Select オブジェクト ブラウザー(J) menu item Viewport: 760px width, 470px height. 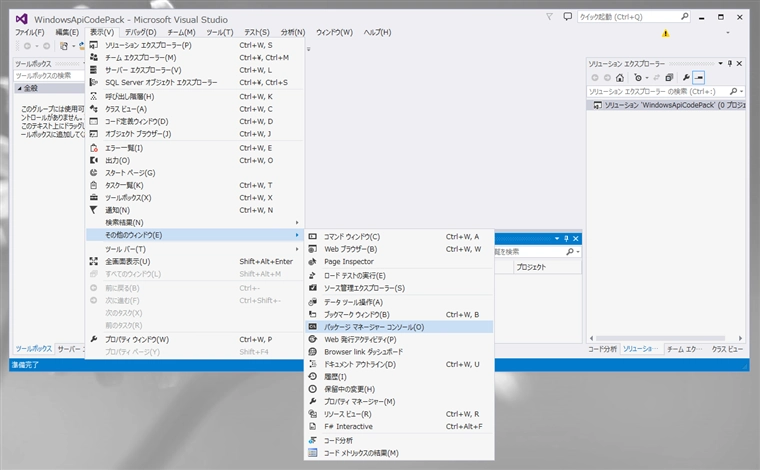[195, 134]
